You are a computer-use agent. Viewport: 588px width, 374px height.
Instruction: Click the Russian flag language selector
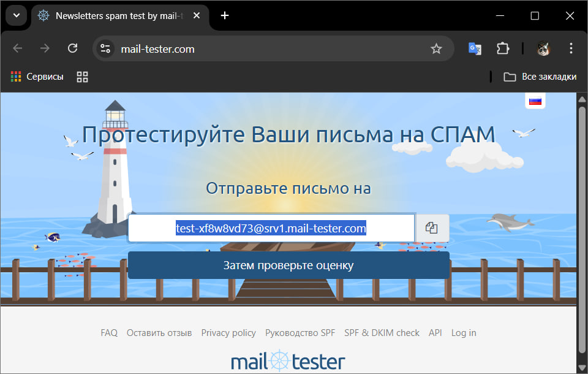tap(535, 101)
